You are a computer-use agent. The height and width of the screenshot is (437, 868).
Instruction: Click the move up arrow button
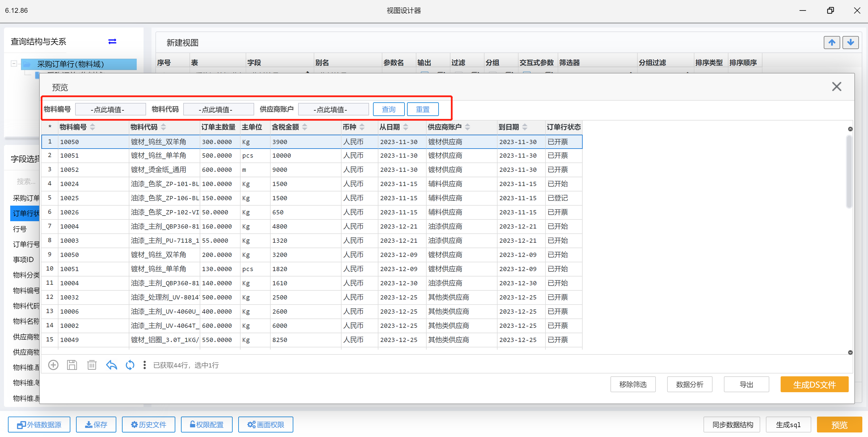[832, 43]
